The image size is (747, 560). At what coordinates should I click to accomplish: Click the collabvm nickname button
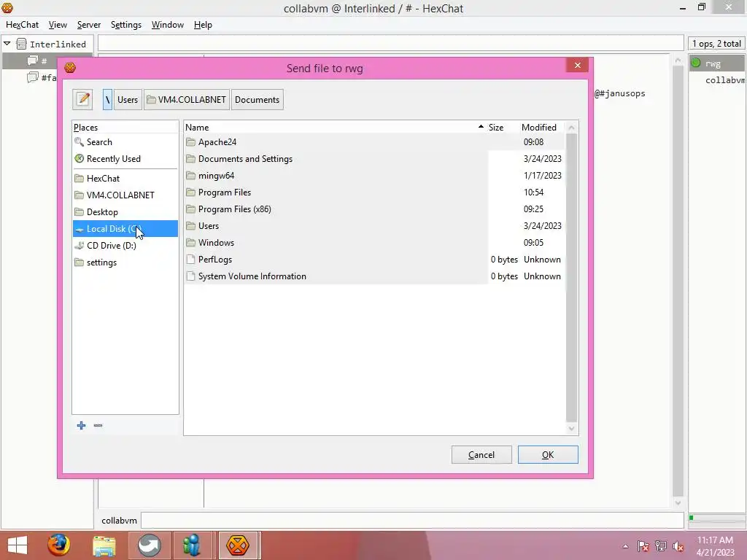pyautogui.click(x=119, y=521)
